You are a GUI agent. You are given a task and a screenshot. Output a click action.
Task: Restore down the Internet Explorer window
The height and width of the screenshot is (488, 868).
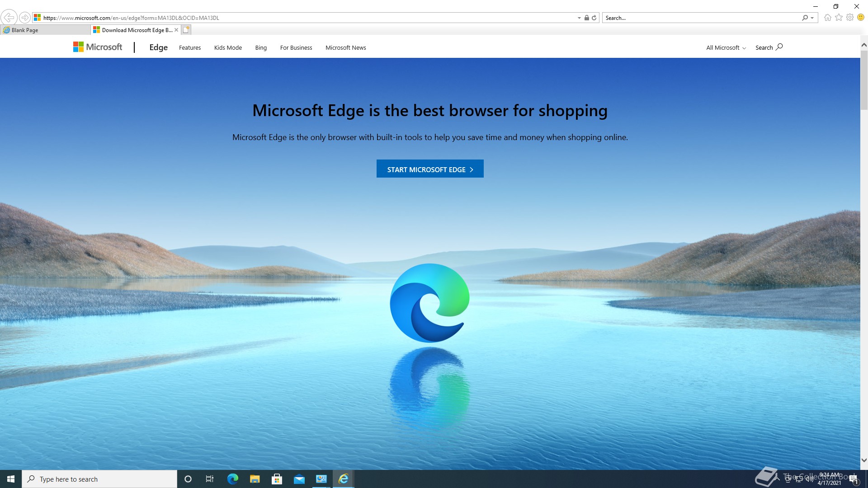click(x=836, y=6)
